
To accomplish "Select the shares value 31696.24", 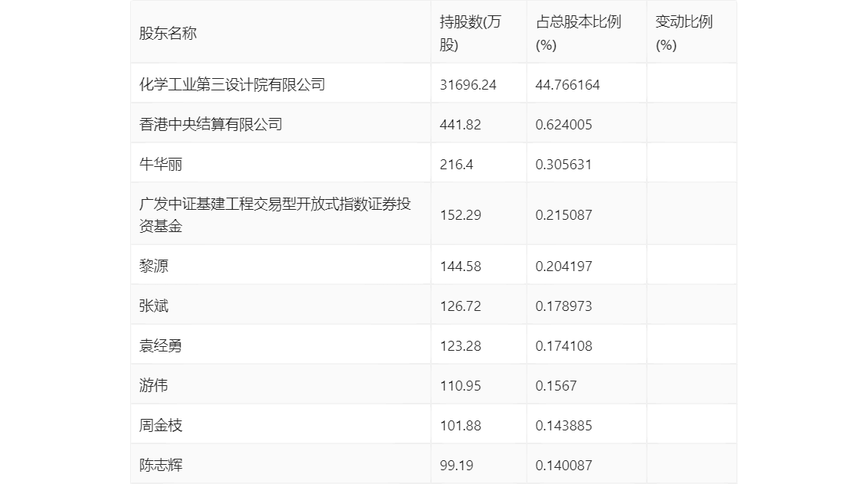I will (x=468, y=85).
